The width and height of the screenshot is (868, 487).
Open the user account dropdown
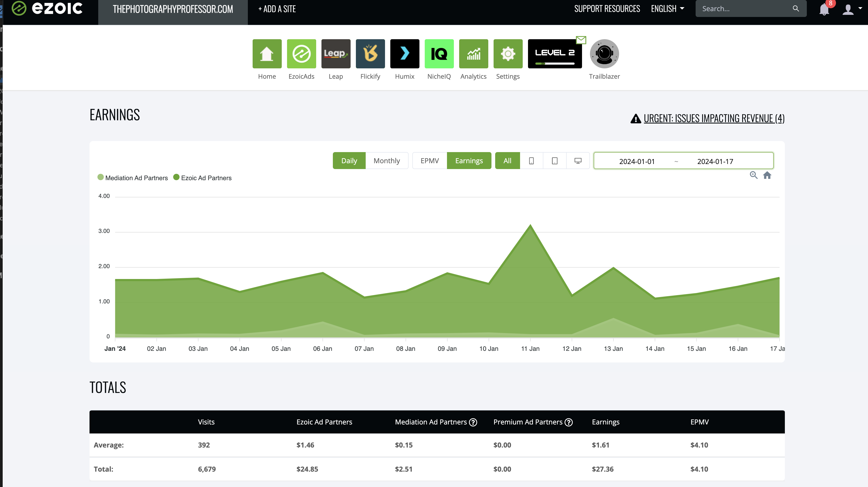coord(852,9)
